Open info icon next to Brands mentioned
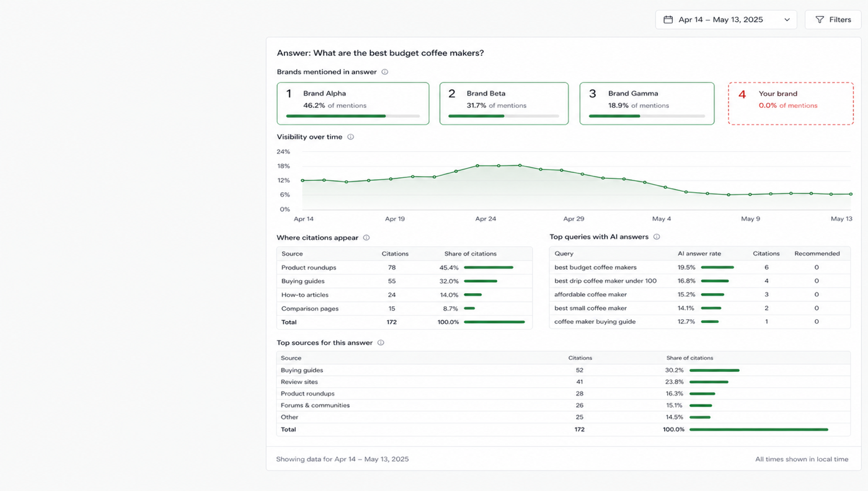 (384, 72)
